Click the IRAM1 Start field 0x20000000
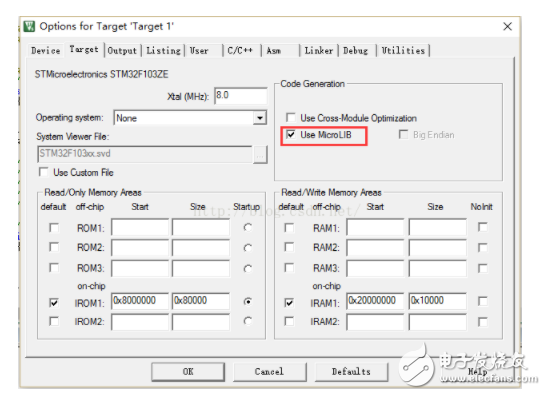546x395 pixels. (375, 301)
